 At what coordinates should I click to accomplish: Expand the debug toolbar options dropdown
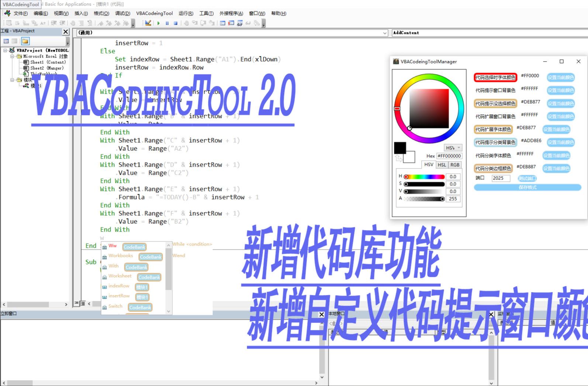[x=264, y=24]
